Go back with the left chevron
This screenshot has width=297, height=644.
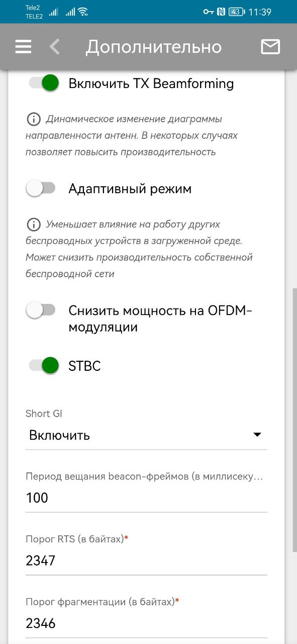[54, 47]
